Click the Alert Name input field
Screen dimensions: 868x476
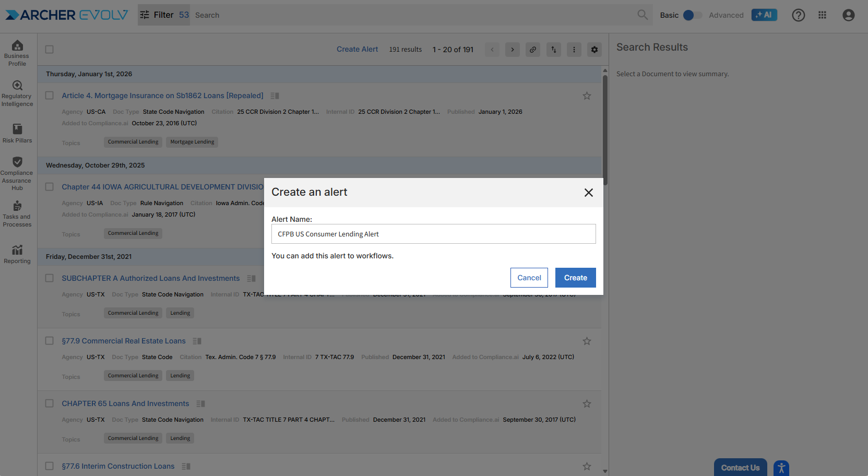click(x=433, y=234)
